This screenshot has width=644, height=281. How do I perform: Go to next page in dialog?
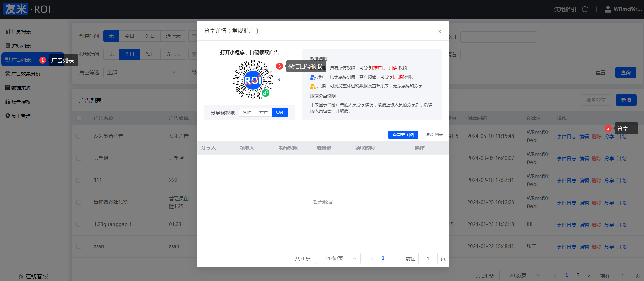point(394,258)
